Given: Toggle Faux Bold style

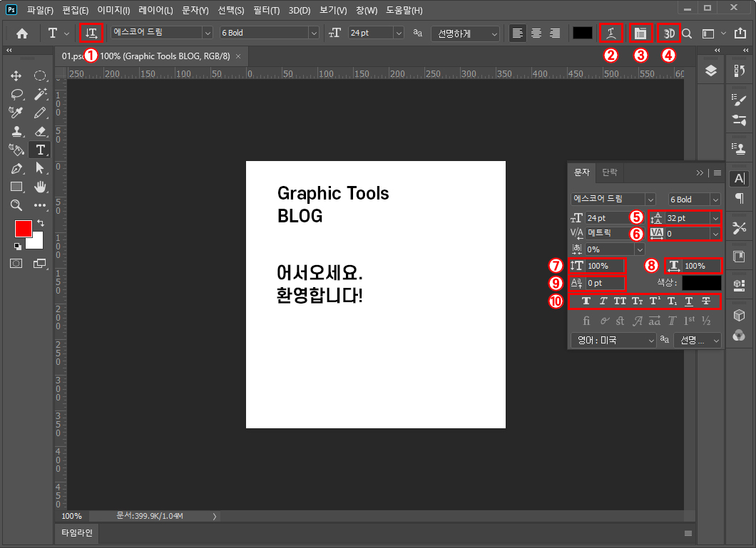Looking at the screenshot, I should click(x=586, y=301).
